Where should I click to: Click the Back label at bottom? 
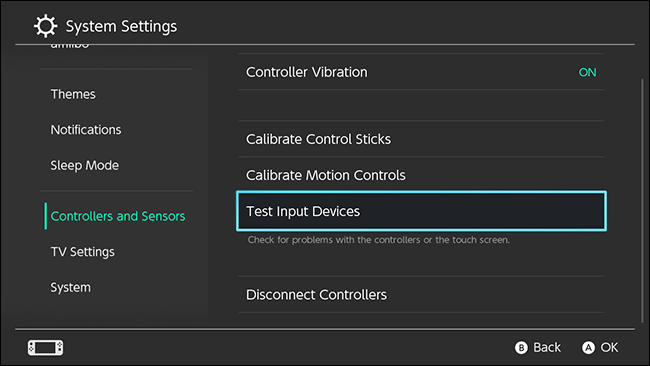(x=547, y=347)
